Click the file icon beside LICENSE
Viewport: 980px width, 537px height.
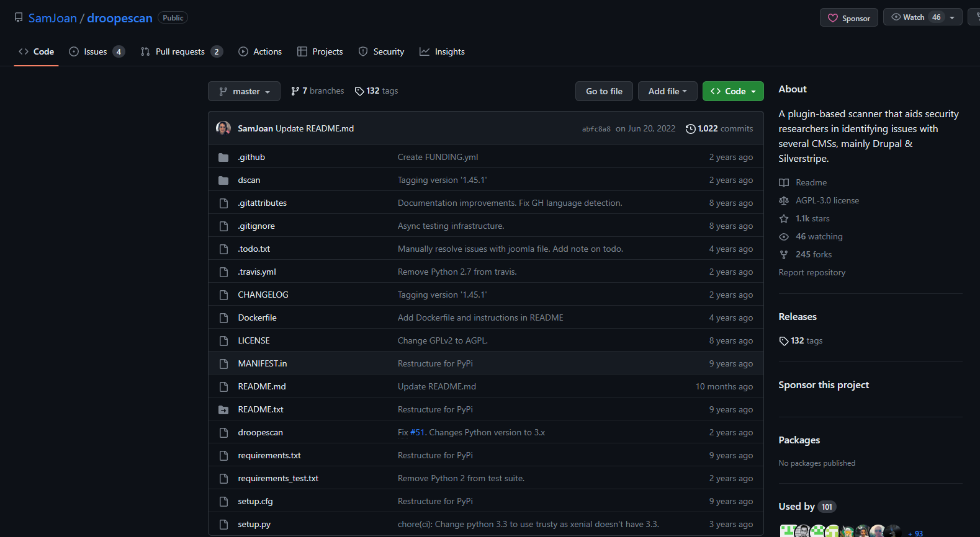point(223,341)
